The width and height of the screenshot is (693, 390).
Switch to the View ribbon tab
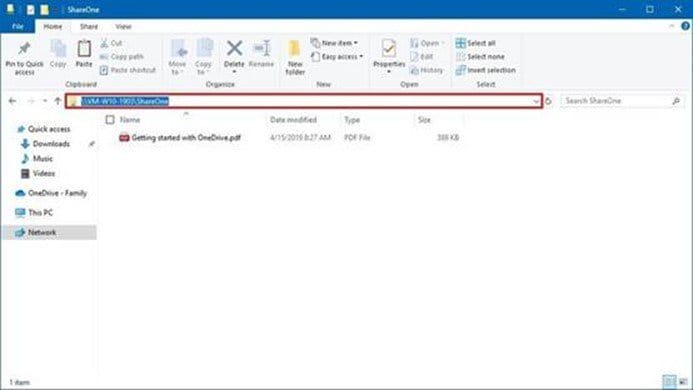[x=123, y=27]
